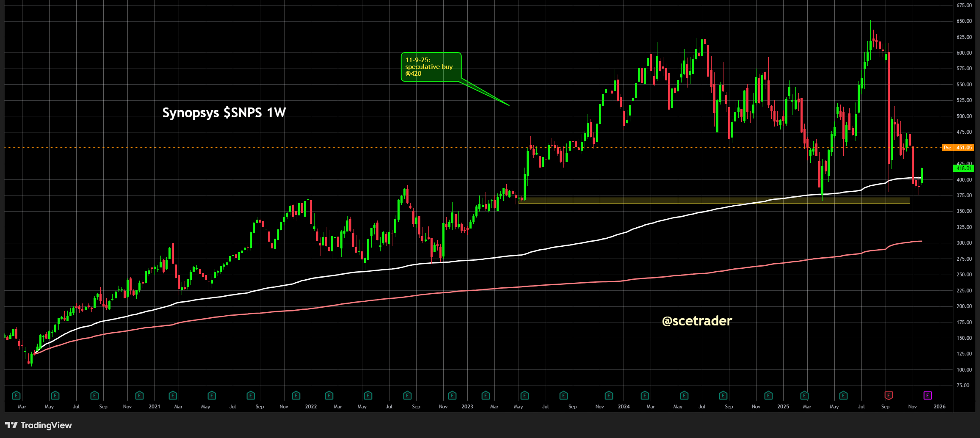
Task: Click the purple upcoming earnings icon
Action: [x=928, y=396]
